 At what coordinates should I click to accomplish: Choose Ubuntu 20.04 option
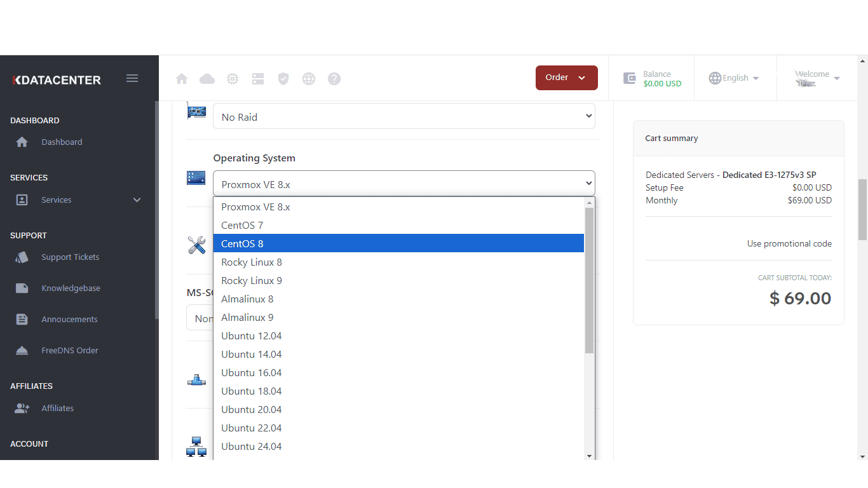coord(398,410)
